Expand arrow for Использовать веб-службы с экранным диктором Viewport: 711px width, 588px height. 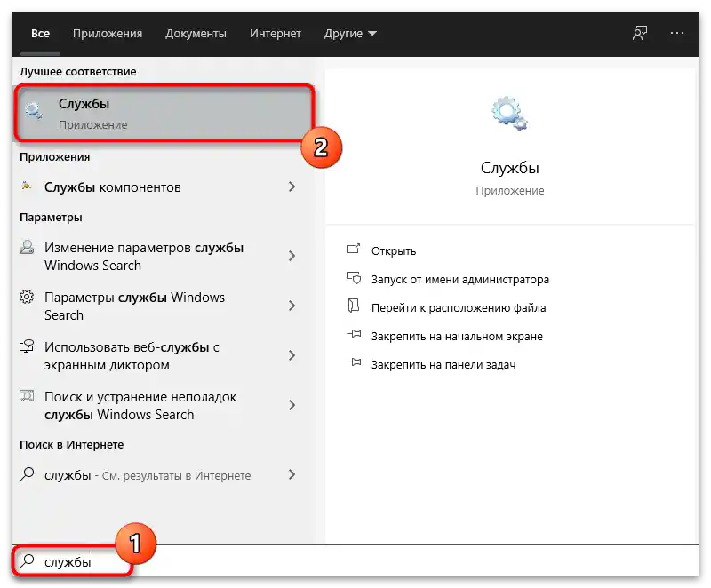(x=292, y=355)
